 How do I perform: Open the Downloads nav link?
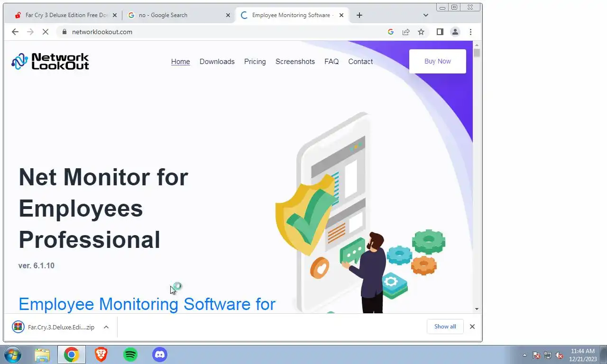[x=217, y=62]
